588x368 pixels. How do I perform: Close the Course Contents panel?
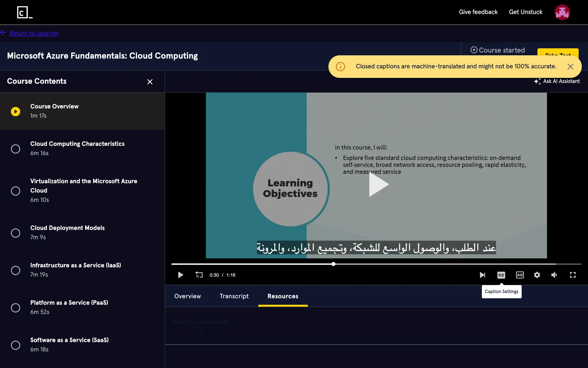tap(150, 82)
